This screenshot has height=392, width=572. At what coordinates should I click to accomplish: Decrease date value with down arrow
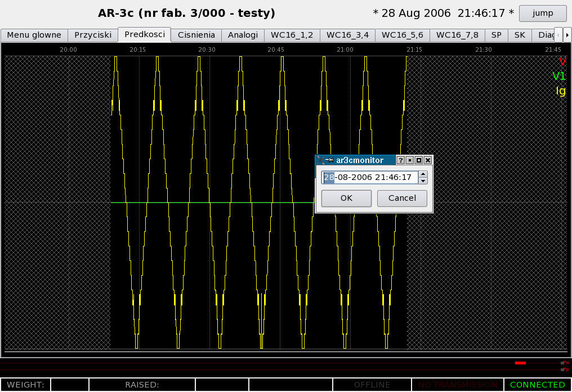[423, 181]
